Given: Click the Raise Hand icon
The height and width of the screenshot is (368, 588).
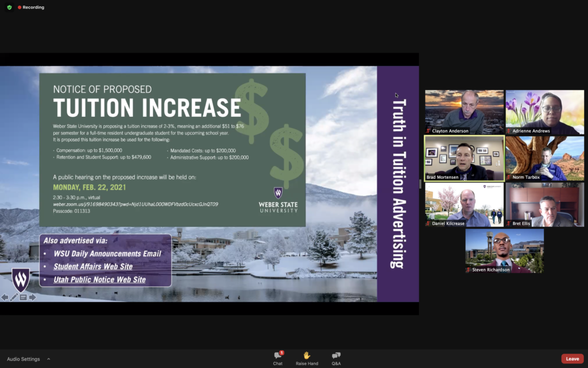Looking at the screenshot, I should tap(307, 355).
